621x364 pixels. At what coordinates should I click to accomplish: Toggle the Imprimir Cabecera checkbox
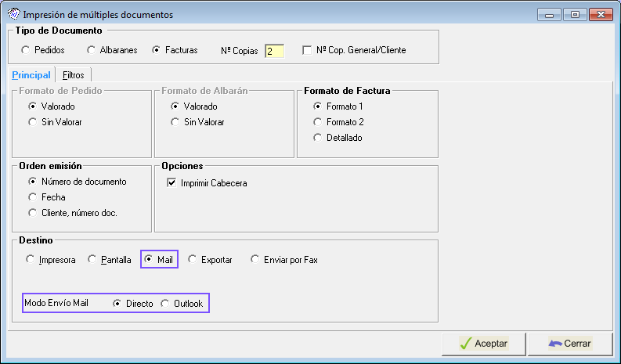click(x=171, y=183)
